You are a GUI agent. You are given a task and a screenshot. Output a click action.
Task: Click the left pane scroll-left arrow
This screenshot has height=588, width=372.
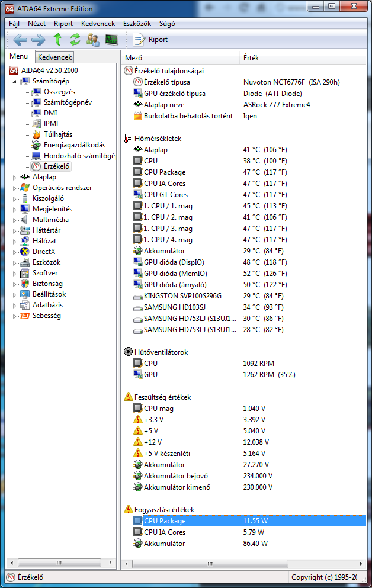[x=12, y=563]
